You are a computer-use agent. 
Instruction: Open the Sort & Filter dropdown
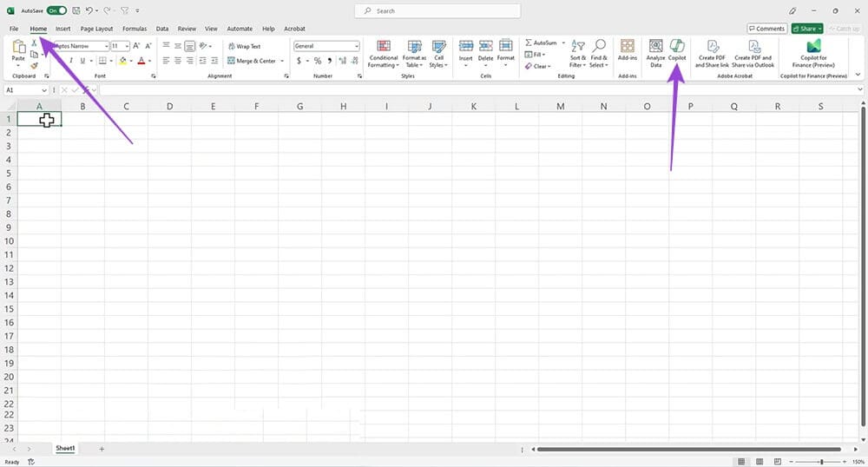pyautogui.click(x=577, y=53)
